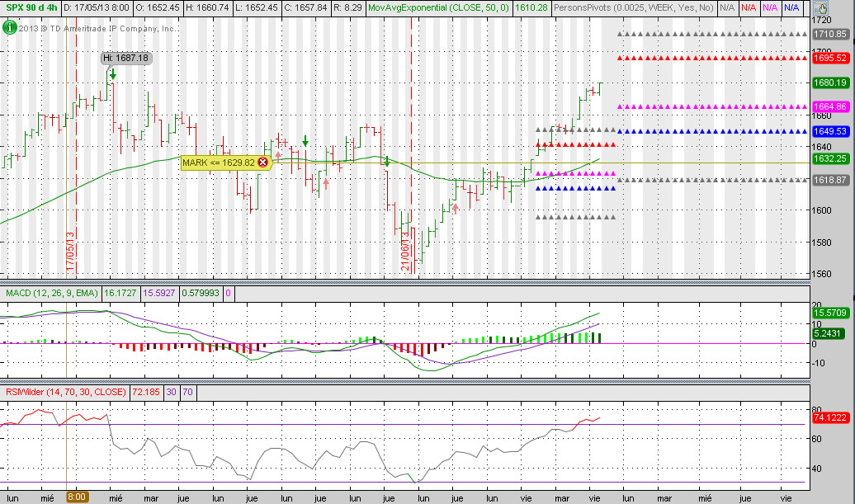
Task: Select the SPX 90 d 4h symbol label
Action: pyautogui.click(x=31, y=7)
